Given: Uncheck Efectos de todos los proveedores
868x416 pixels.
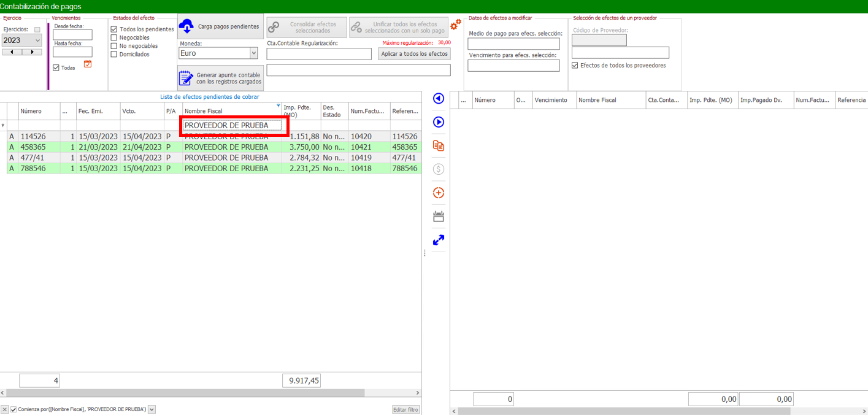Looking at the screenshot, I should tap(575, 66).
